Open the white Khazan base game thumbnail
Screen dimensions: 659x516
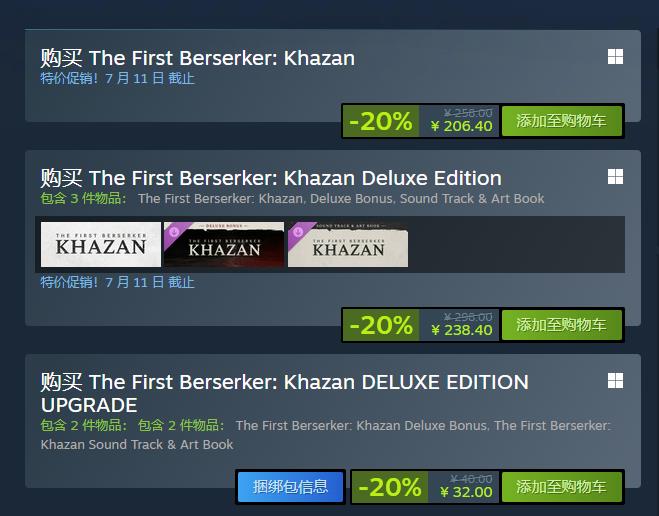(100, 245)
